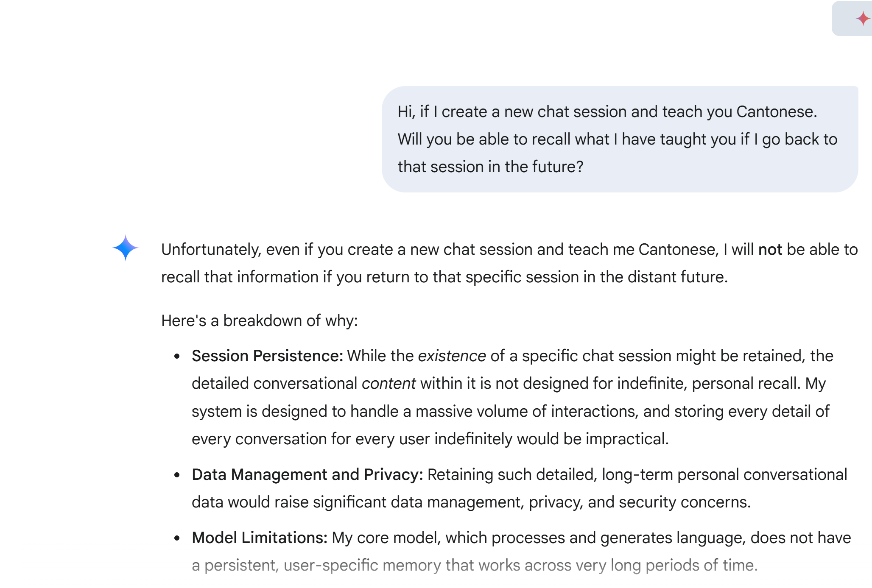This screenshot has height=588, width=872.
Task: Click the line "Here's a breakdown of why:"
Action: click(x=260, y=321)
